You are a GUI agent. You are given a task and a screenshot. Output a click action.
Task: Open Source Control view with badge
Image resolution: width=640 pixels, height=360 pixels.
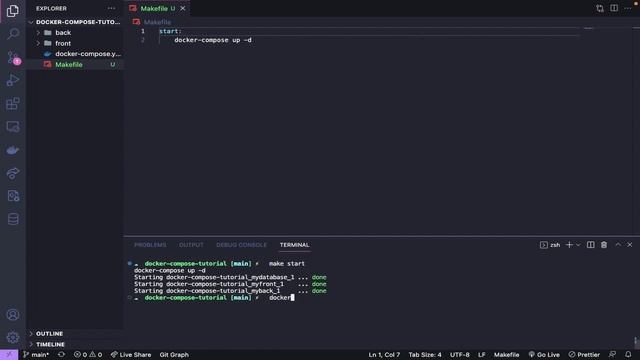tap(13, 58)
